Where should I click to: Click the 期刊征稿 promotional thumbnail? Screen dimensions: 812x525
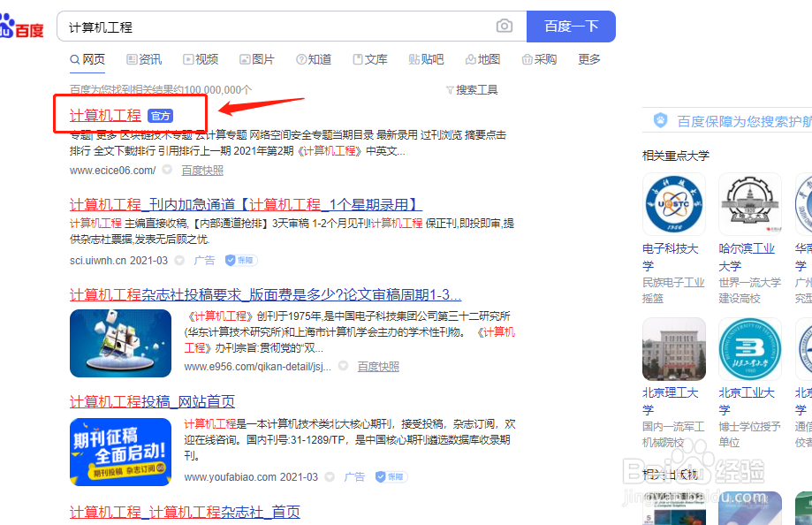pyautogui.click(x=120, y=453)
